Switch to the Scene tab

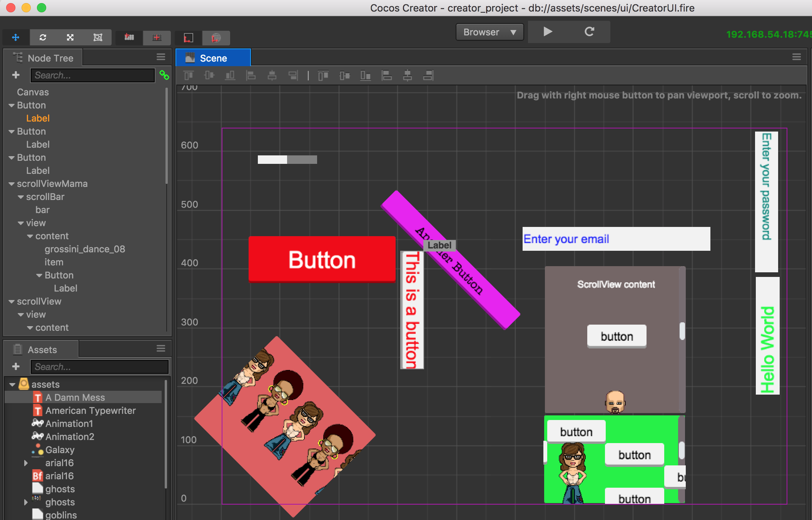[x=213, y=58]
